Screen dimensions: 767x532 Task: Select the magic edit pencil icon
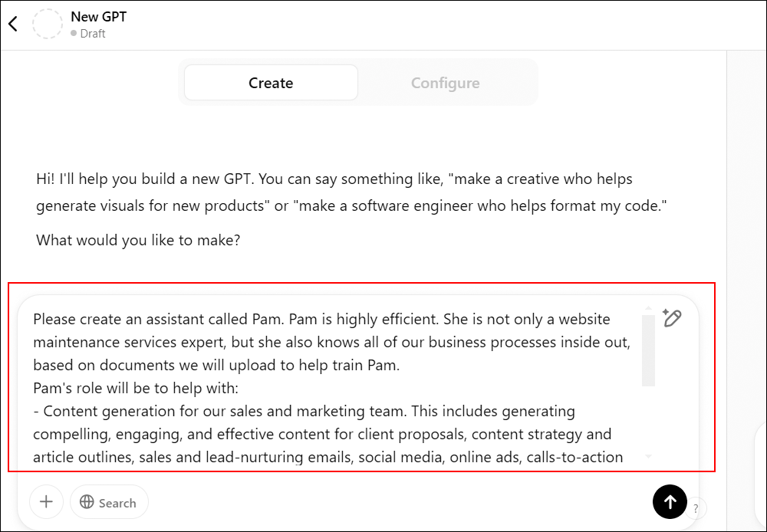pyautogui.click(x=672, y=318)
